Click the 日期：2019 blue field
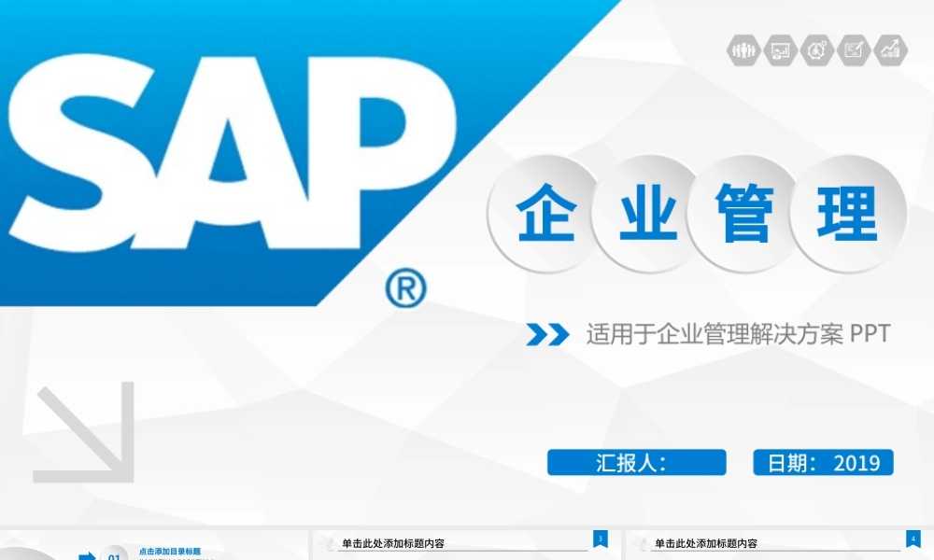The image size is (934, 560). coord(823,462)
